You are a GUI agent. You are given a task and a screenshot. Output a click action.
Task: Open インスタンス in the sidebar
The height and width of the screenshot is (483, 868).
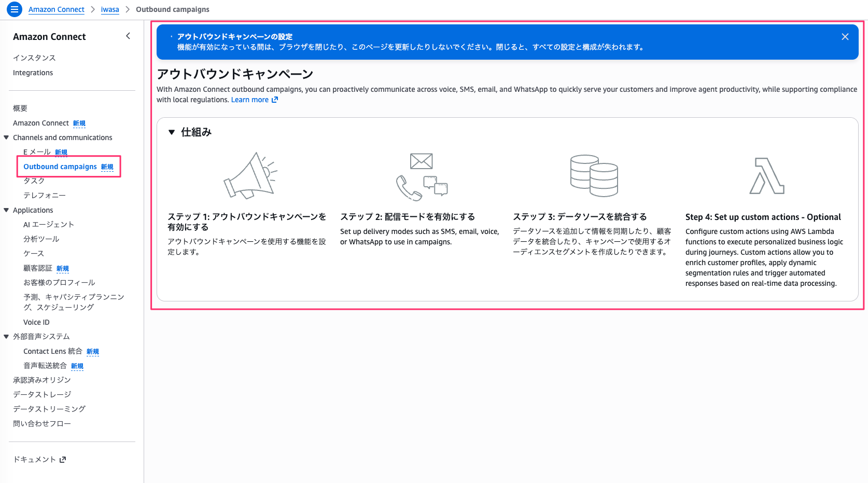[34, 58]
